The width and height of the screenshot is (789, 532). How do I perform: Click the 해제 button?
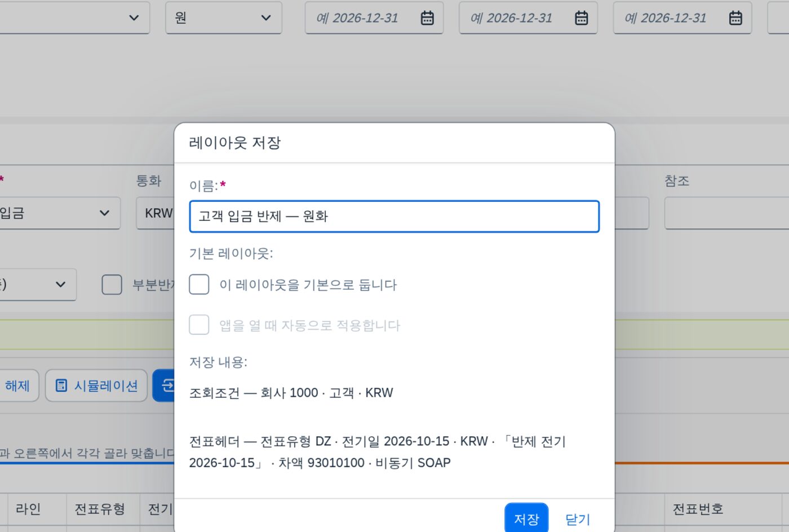pyautogui.click(x=18, y=385)
